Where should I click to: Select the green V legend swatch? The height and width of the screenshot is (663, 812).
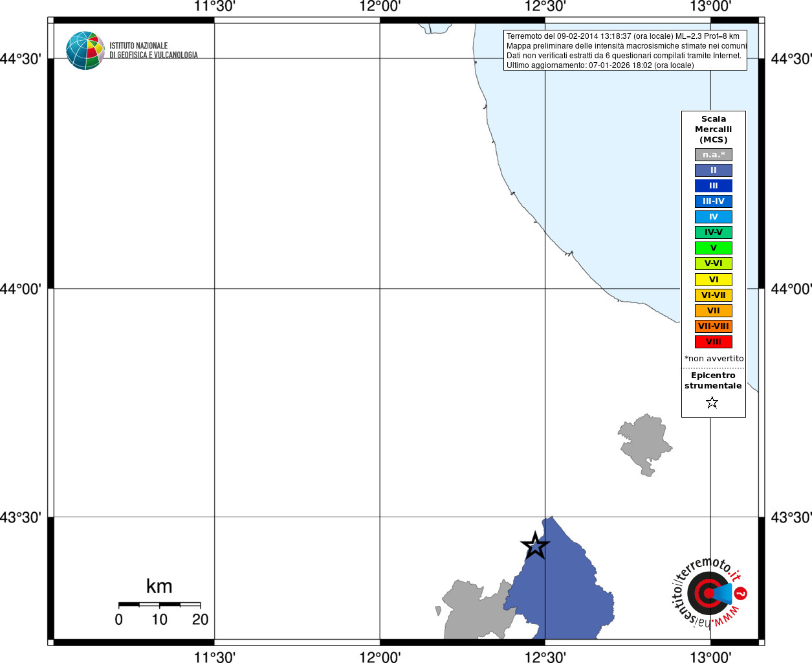[714, 248]
